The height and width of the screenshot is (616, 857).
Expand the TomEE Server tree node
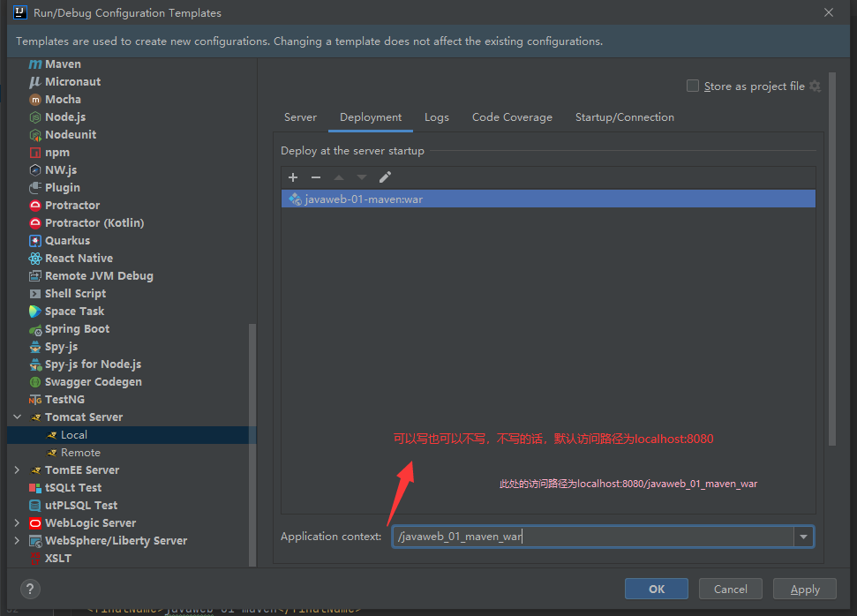17,470
